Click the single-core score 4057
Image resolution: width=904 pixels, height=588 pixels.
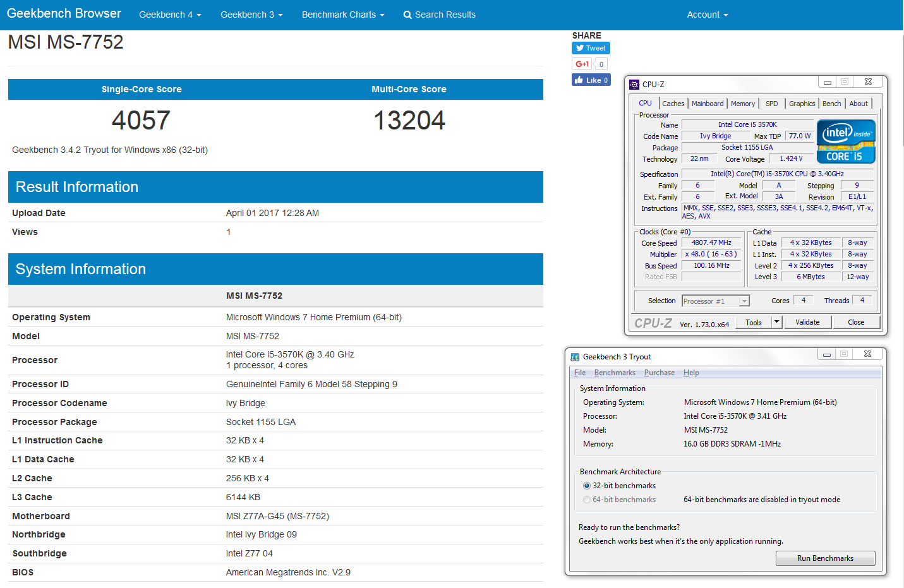click(x=141, y=120)
